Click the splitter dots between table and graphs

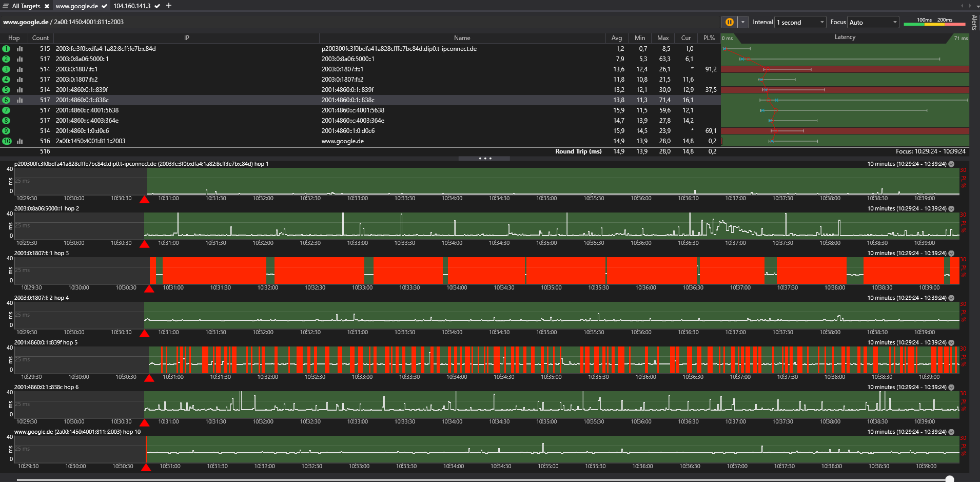click(484, 158)
